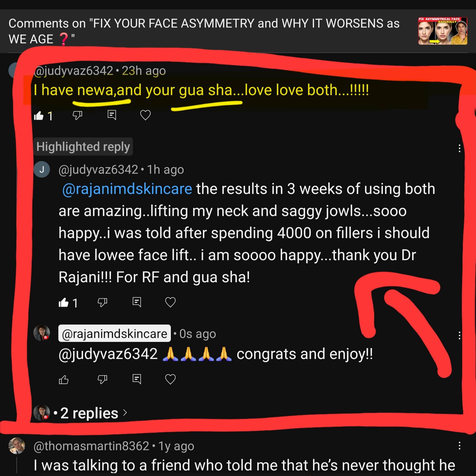Like the congrats and enjoy reply
The height and width of the screenshot is (476, 476).
tap(63, 380)
